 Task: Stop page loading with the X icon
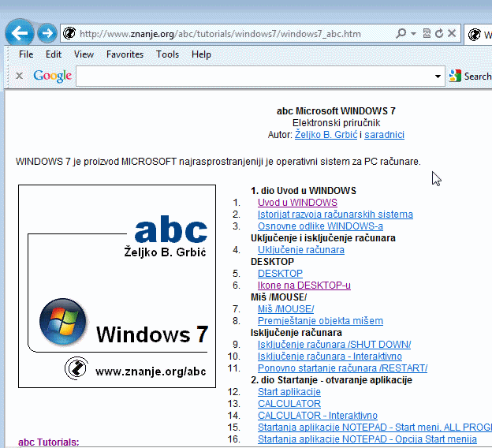(x=451, y=34)
